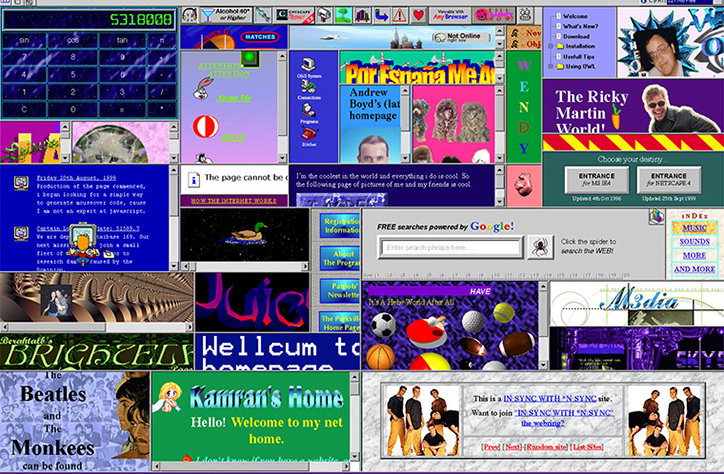The image size is (724, 474).
Task: Click the soccer ball image
Action: [x=383, y=324]
